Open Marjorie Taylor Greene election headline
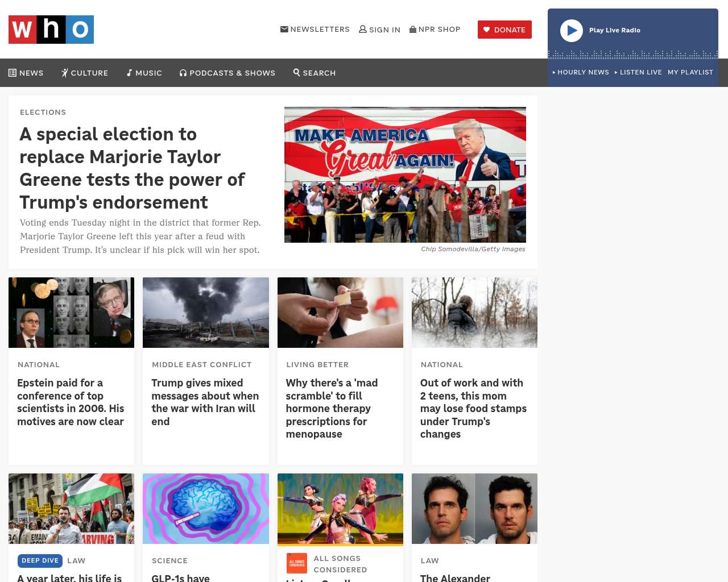 (x=133, y=168)
